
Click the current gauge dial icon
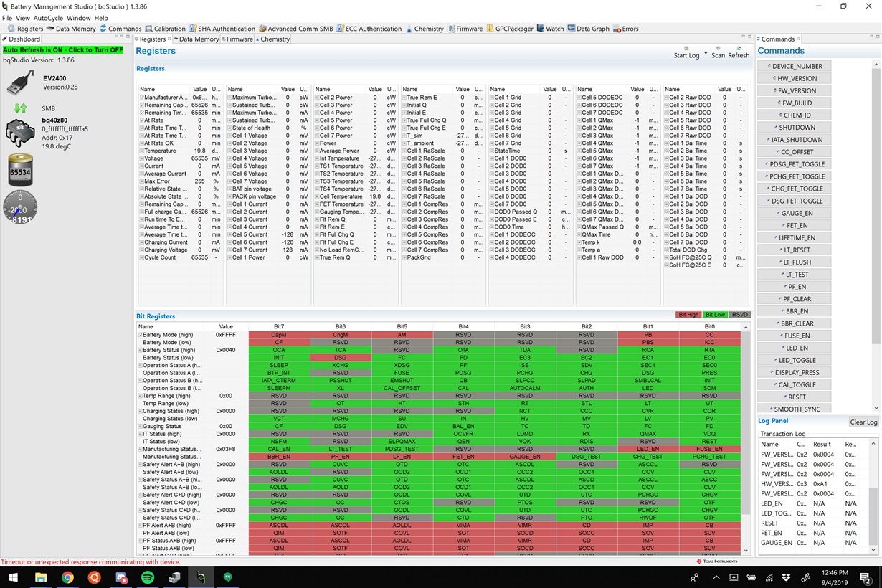pos(20,208)
